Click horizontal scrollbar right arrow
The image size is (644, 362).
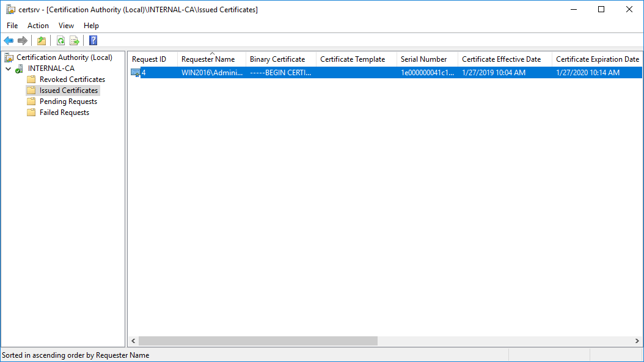(637, 341)
